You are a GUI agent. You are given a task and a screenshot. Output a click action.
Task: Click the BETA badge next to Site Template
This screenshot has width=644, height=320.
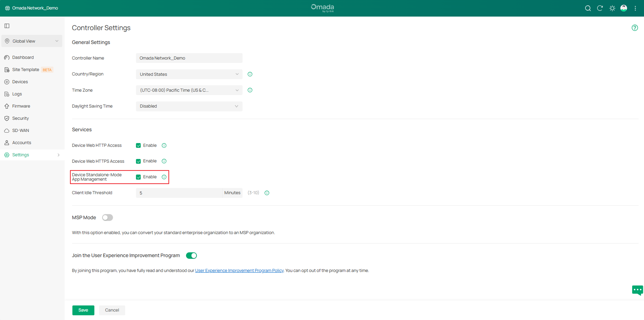[x=47, y=70]
